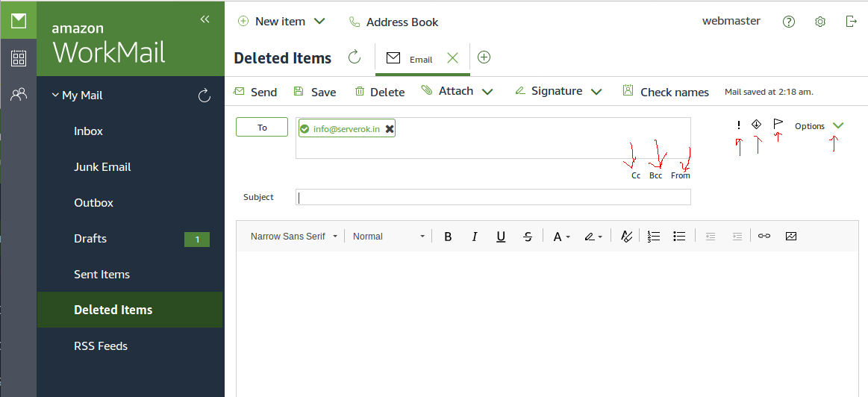868x397 pixels.
Task: Collapse the folder sidebar with double chevron
Action: (x=204, y=19)
